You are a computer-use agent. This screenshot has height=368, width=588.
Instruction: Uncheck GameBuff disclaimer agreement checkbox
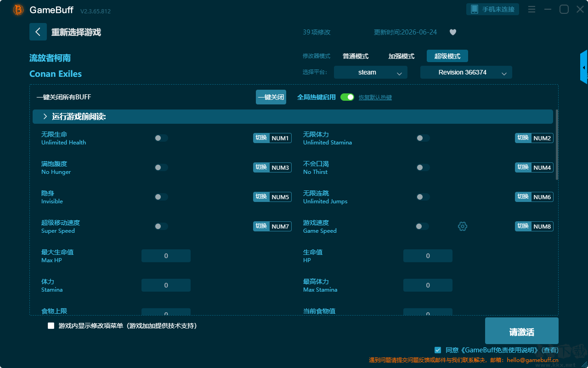[438, 350]
